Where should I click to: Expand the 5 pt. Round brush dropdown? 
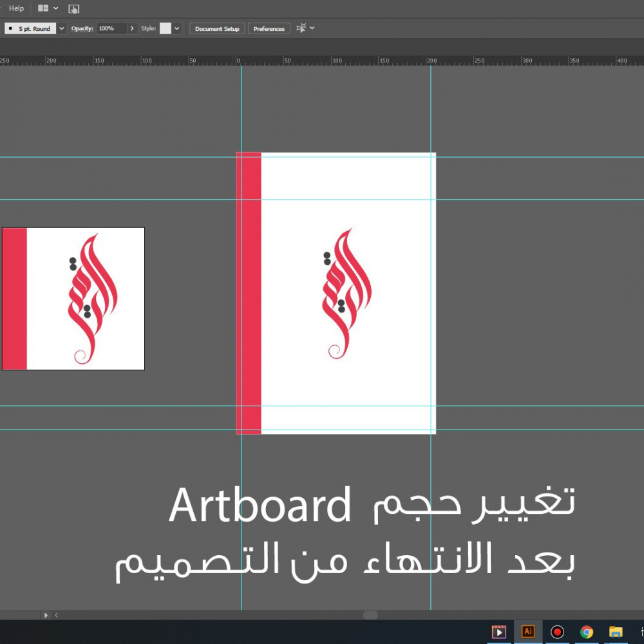click(61, 28)
